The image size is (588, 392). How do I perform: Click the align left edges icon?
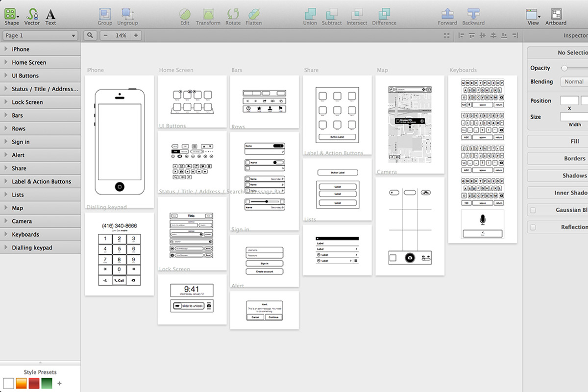(461, 35)
